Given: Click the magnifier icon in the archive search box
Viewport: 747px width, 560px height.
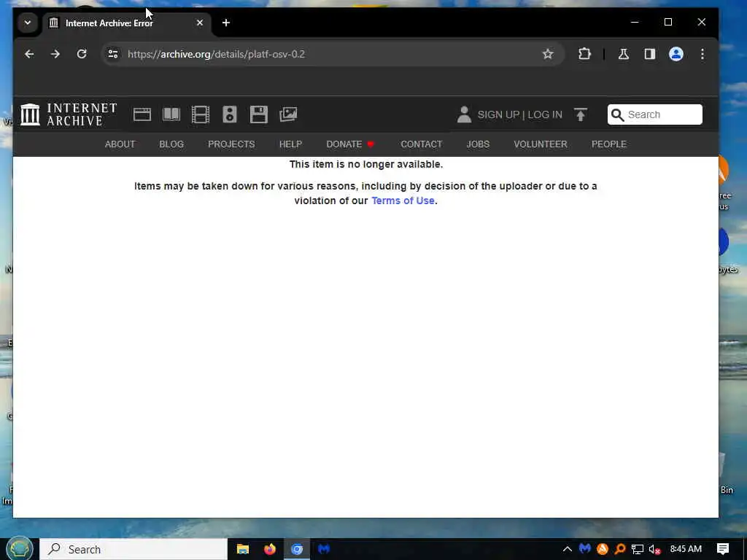Looking at the screenshot, I should [617, 114].
